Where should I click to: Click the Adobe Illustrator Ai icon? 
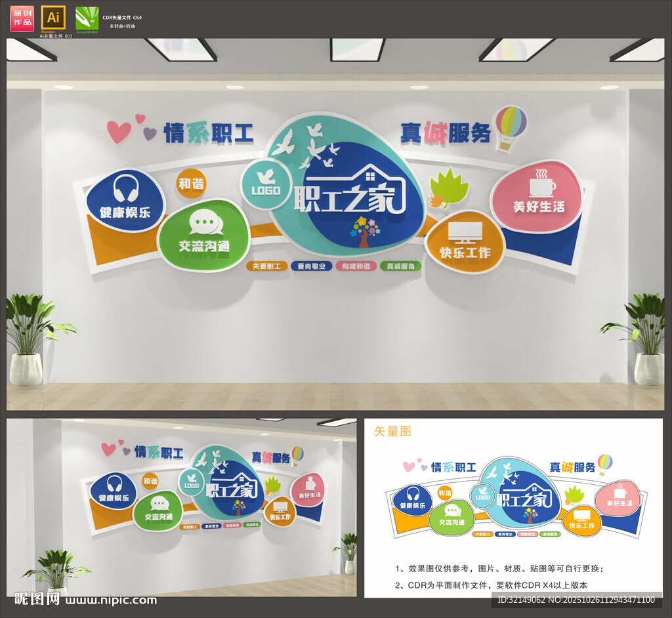coord(52,18)
